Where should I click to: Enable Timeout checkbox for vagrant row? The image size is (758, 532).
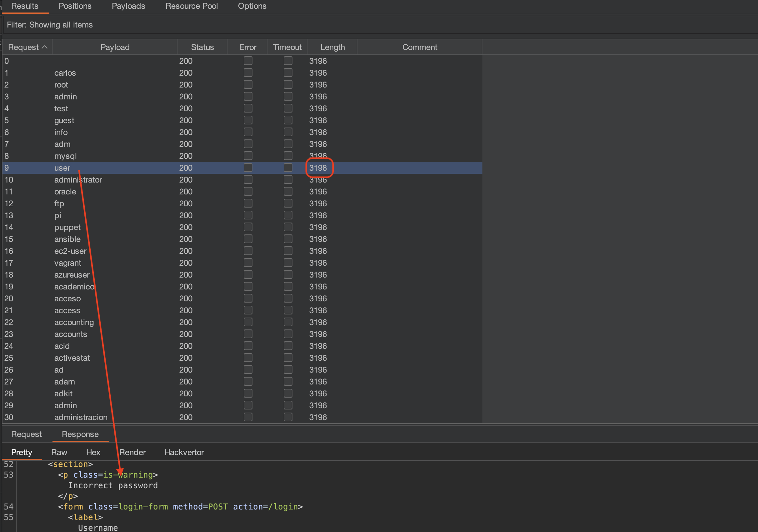point(288,263)
